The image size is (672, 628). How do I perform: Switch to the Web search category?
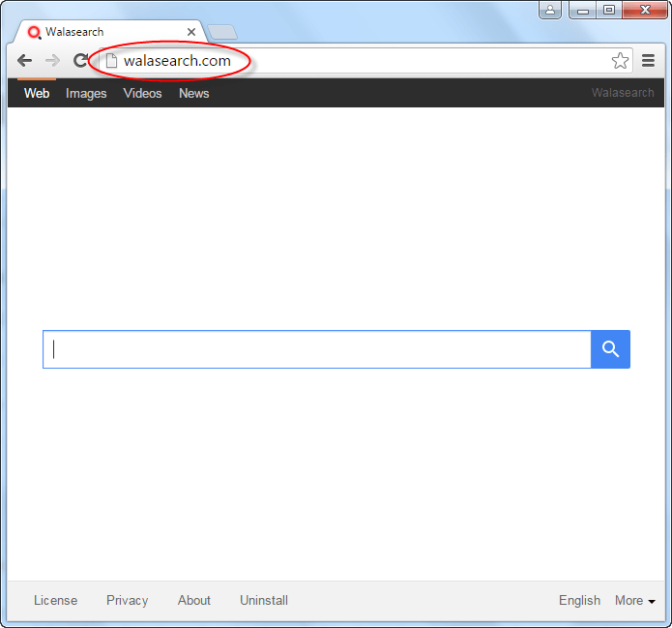tap(37, 93)
